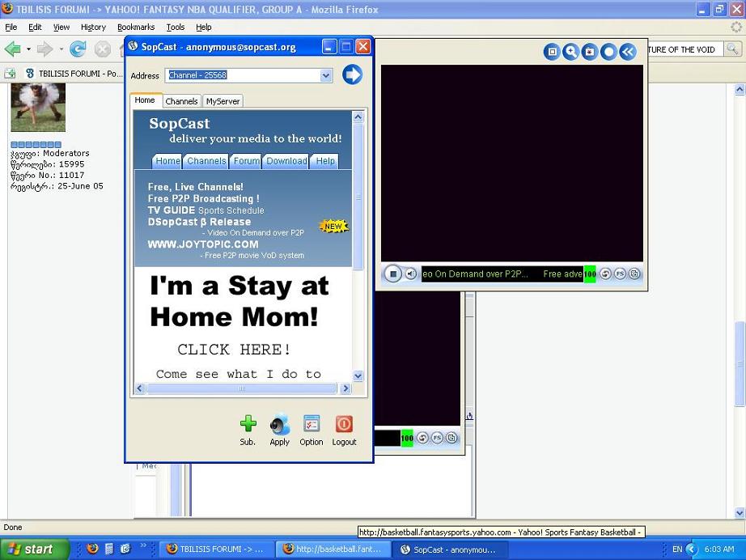746x560 pixels.
Task: Click the refresh icon in front player bar
Action: click(x=605, y=274)
